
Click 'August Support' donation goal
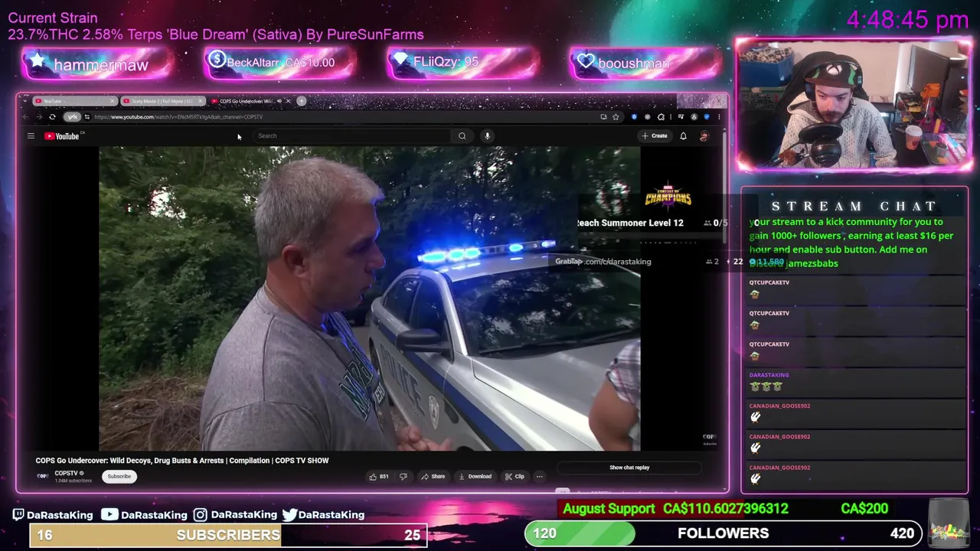pos(609,509)
